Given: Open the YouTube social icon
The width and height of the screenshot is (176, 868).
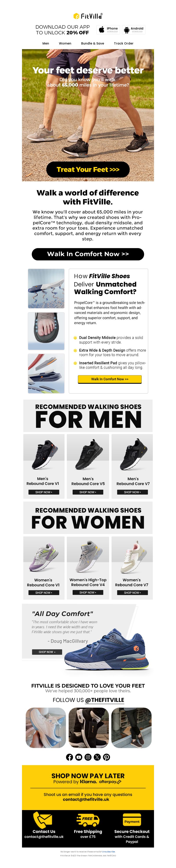Looking at the screenshot, I should coord(79,757).
